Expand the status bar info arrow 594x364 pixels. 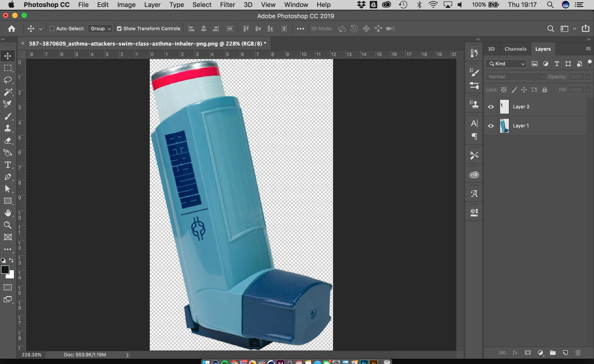click(127, 355)
